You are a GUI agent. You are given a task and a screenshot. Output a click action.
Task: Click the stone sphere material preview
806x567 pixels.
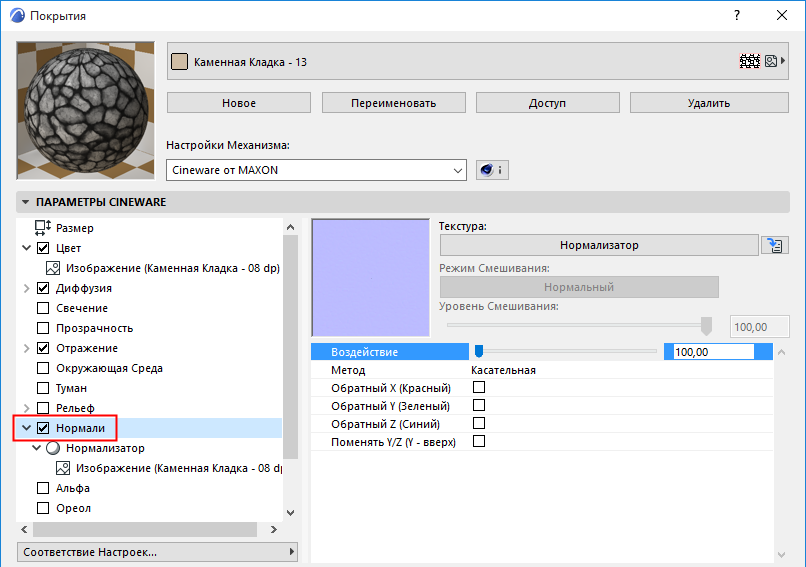pyautogui.click(x=85, y=111)
